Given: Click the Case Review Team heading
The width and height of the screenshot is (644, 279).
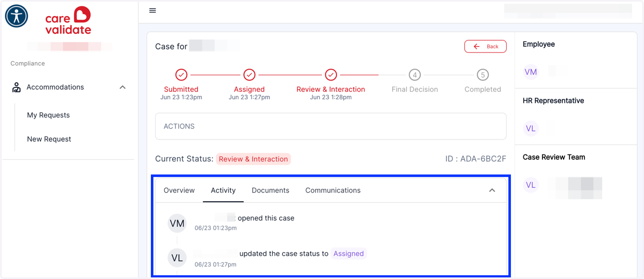Looking at the screenshot, I should coord(554,157).
